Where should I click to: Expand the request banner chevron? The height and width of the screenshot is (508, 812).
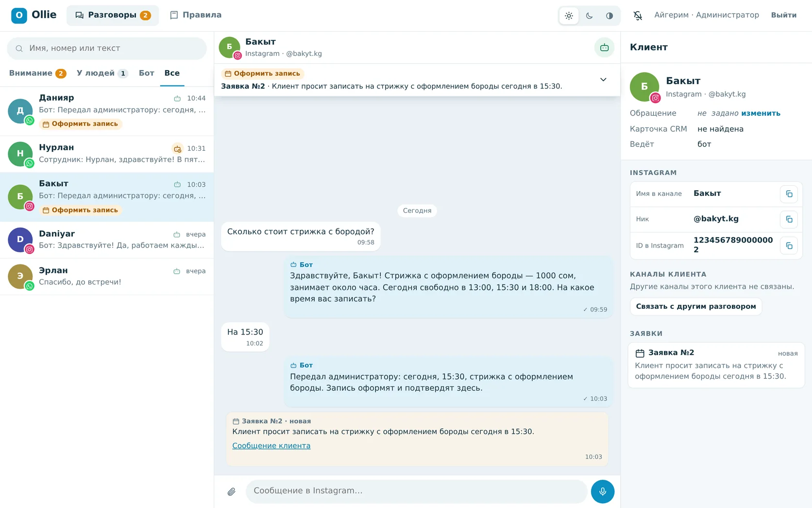(x=603, y=80)
